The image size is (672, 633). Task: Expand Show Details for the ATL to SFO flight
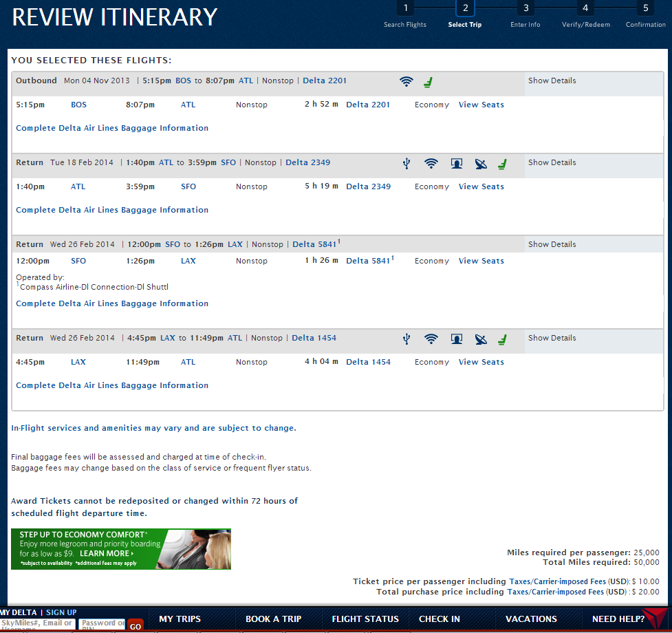coord(552,162)
